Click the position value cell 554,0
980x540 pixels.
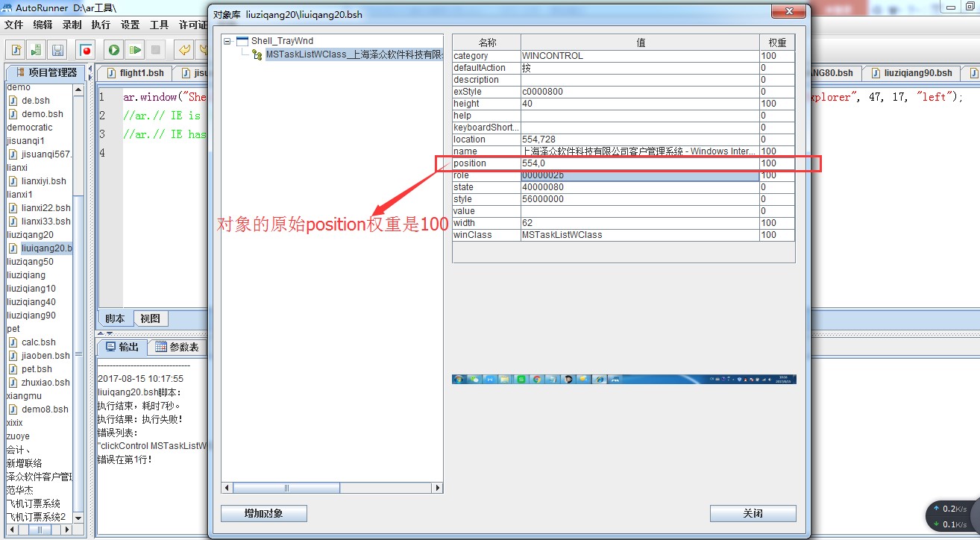click(640, 163)
